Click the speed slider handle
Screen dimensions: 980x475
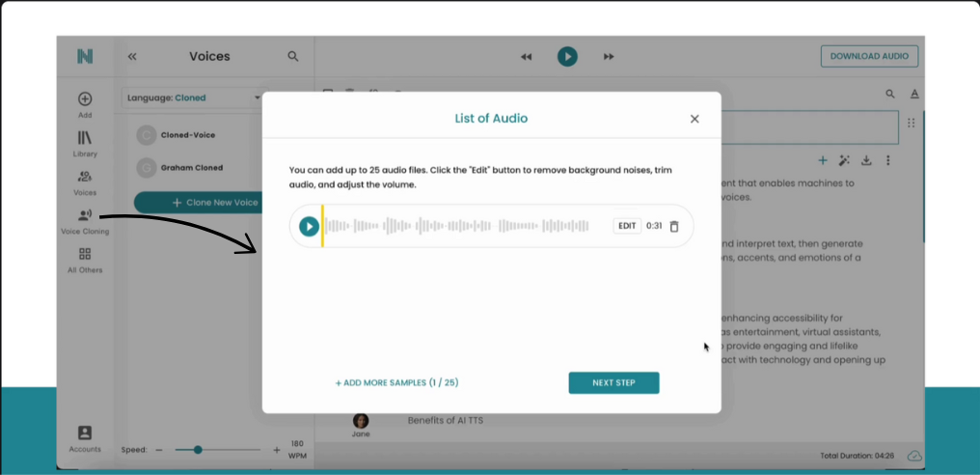(198, 450)
